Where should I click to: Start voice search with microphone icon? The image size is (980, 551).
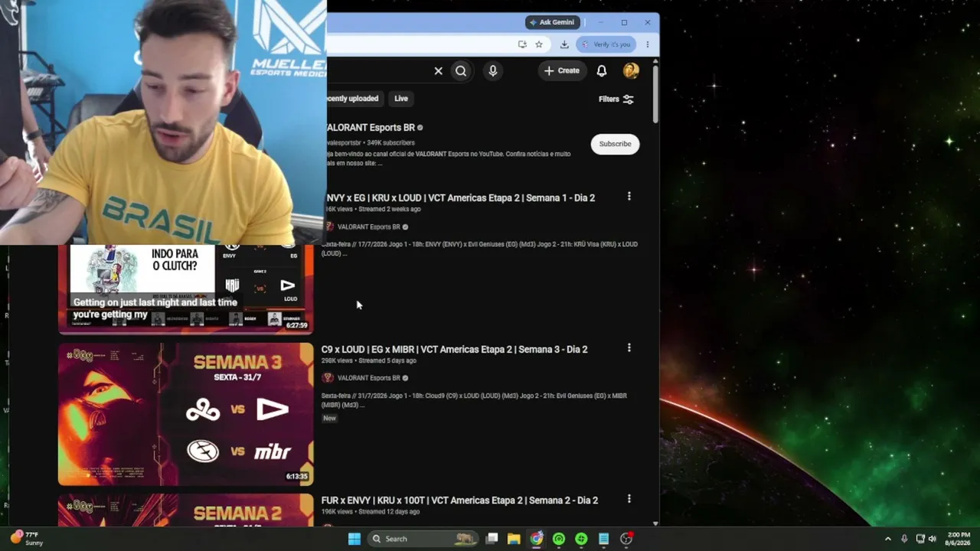tap(492, 70)
